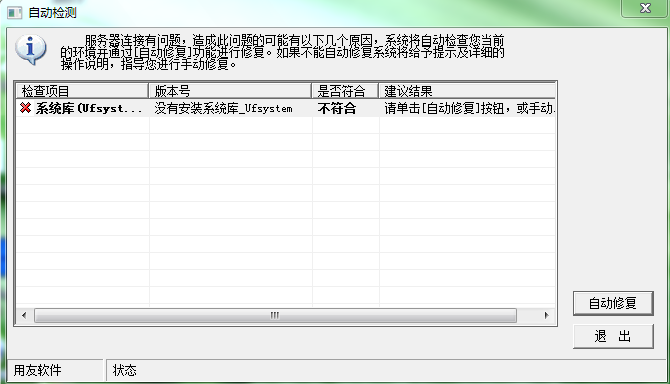Click the 自动检测 window title icon
The width and height of the screenshot is (670, 384).
(15, 13)
